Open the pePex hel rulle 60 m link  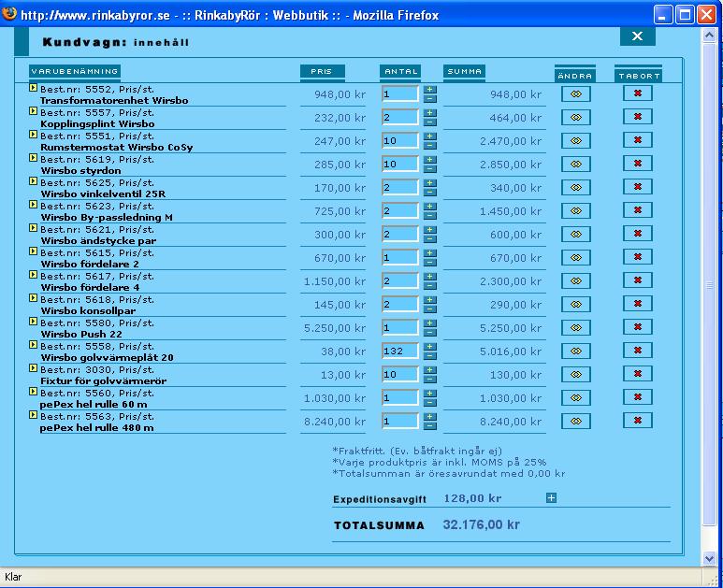click(94, 404)
